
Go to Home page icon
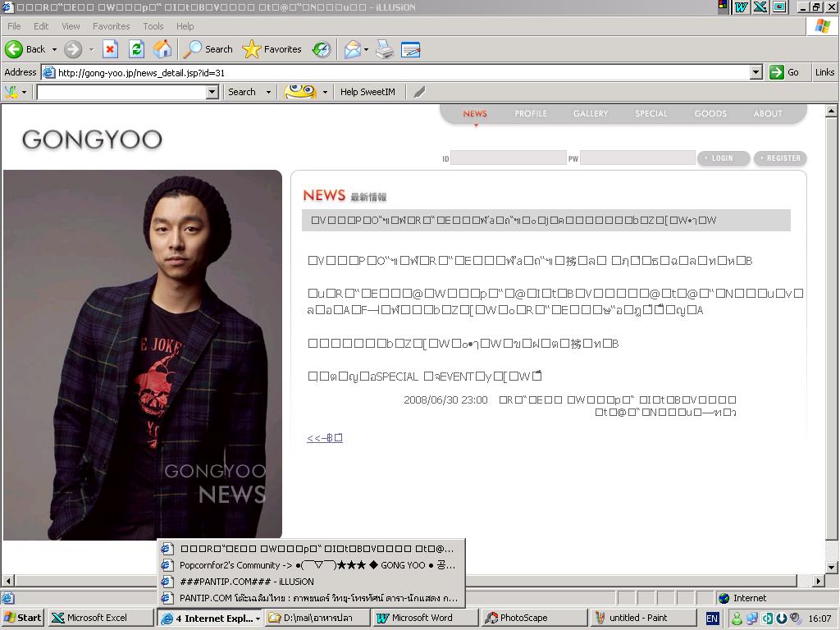163,49
